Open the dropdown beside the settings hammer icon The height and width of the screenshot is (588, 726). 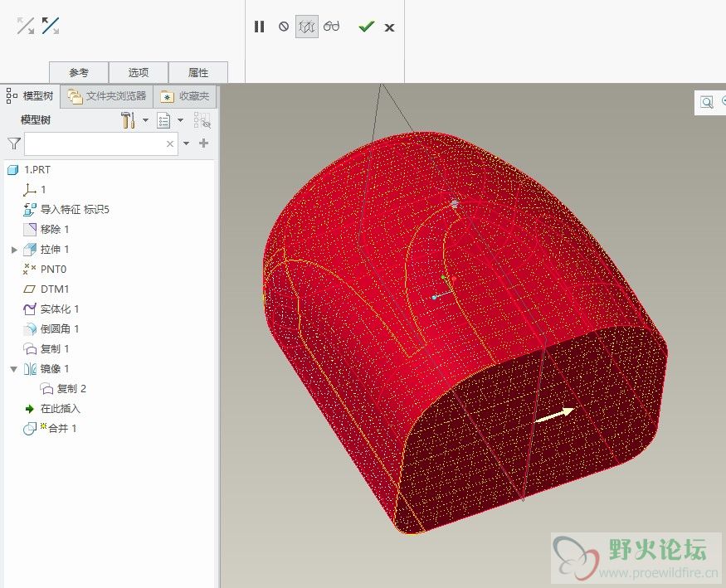pyautogui.click(x=145, y=120)
